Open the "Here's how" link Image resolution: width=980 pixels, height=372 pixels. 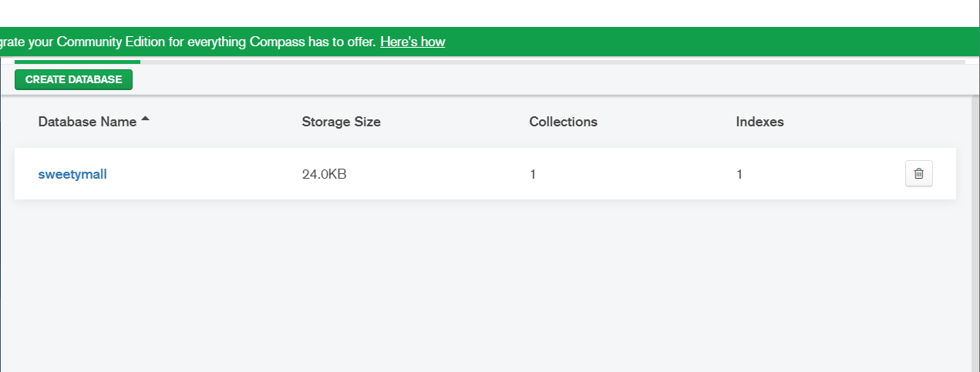click(413, 42)
